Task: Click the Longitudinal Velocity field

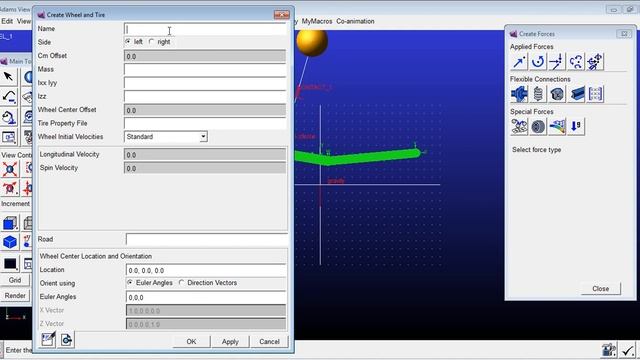Action: pyautogui.click(x=205, y=154)
